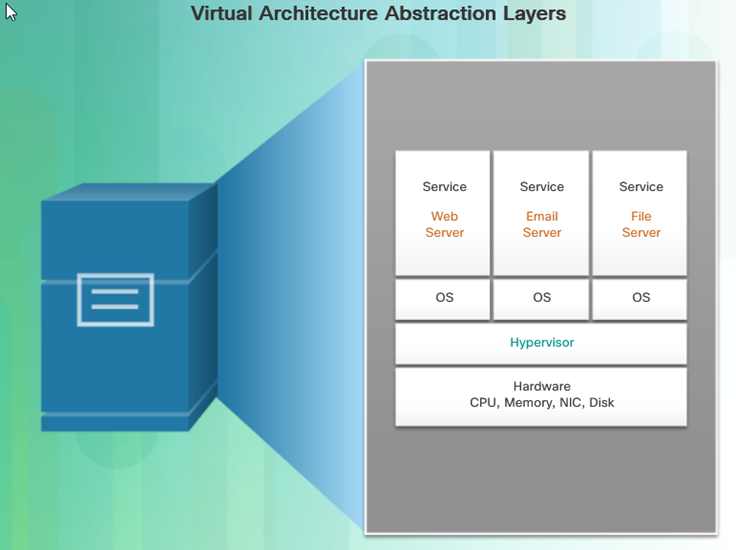This screenshot has height=550, width=736.
Task: Select the Email Server service box
Action: pos(541,213)
